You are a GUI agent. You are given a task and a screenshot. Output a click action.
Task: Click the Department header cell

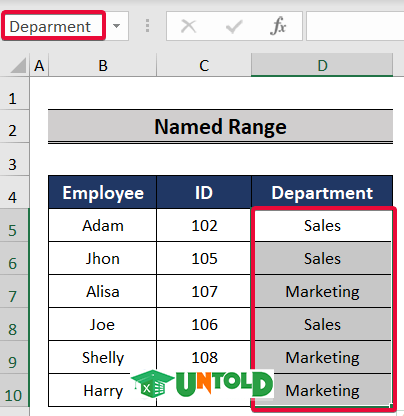point(322,192)
